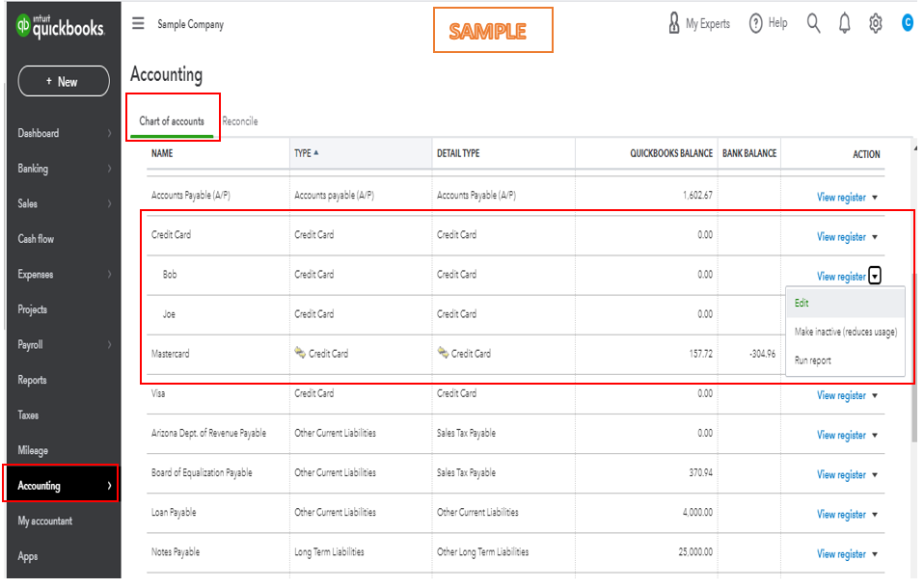The width and height of the screenshot is (924, 588).
Task: Open notifications bell icon
Action: (845, 23)
